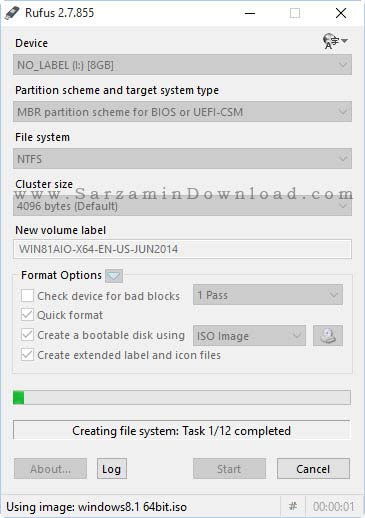
Task: Click the hash (#) icon in status bar
Action: 293,507
